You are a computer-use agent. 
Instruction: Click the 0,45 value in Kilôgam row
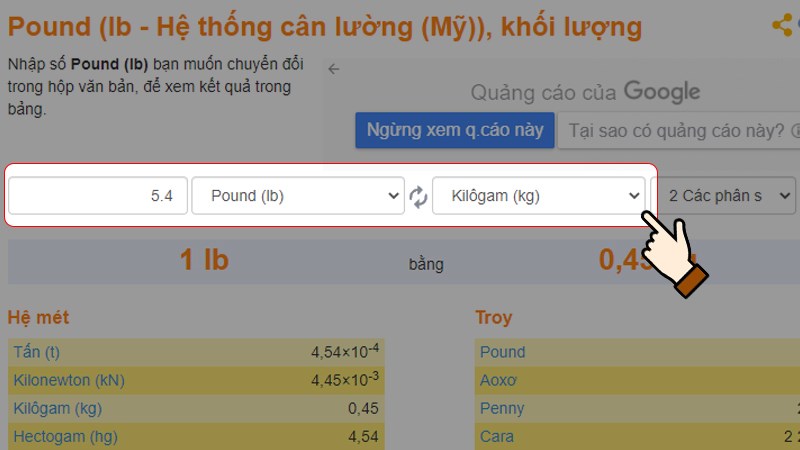(x=363, y=408)
